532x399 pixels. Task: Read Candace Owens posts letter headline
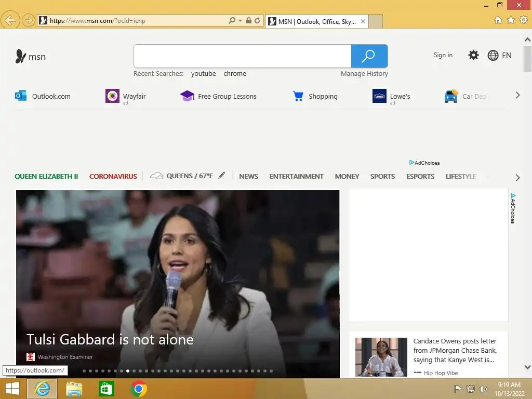coord(455,351)
